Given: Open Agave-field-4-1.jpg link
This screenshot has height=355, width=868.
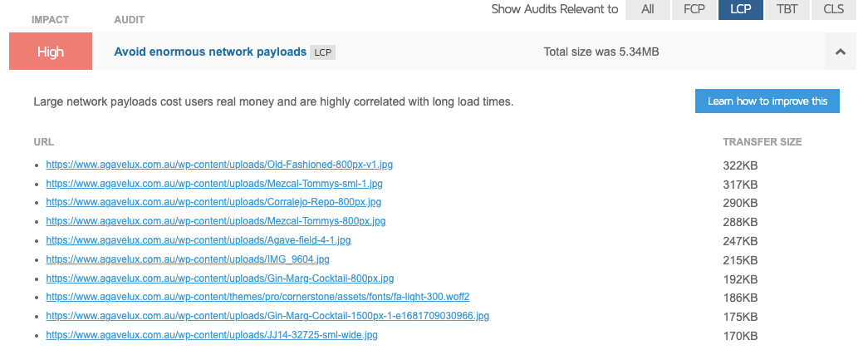Looking at the screenshot, I should click(198, 240).
